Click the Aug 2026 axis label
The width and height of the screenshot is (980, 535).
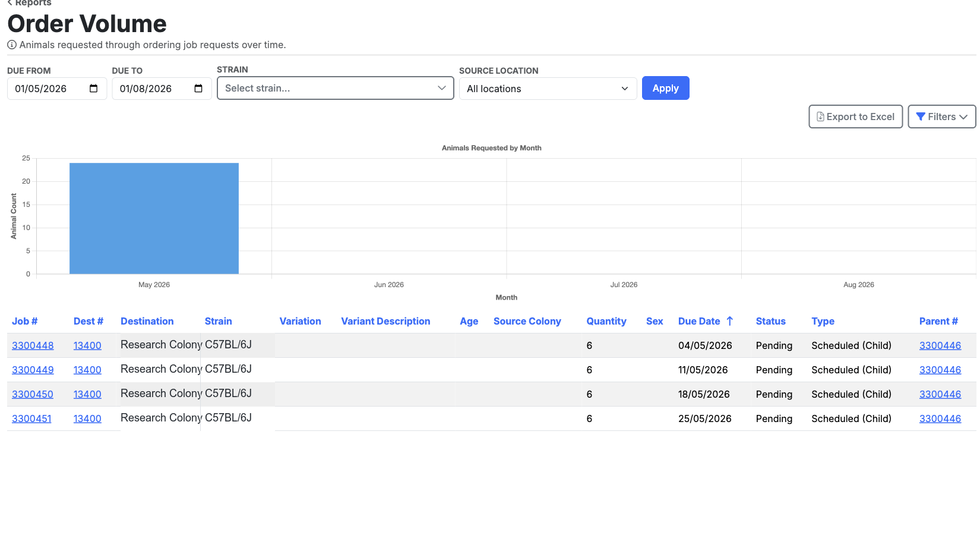pos(859,285)
